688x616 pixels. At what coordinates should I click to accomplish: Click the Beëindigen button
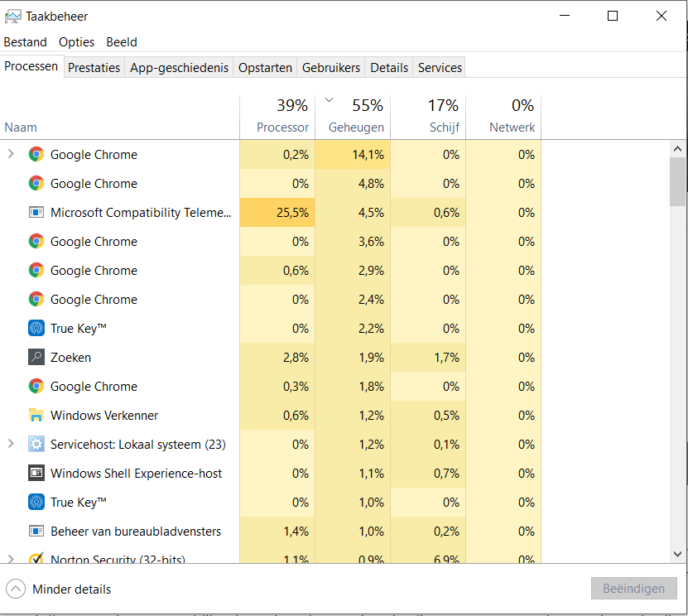tap(633, 589)
